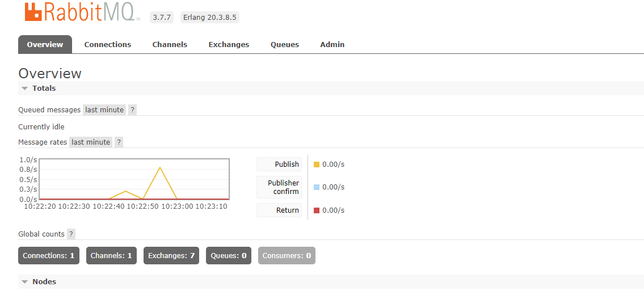Click the Overview page heading
The height and width of the screenshot is (291, 644).
[50, 74]
